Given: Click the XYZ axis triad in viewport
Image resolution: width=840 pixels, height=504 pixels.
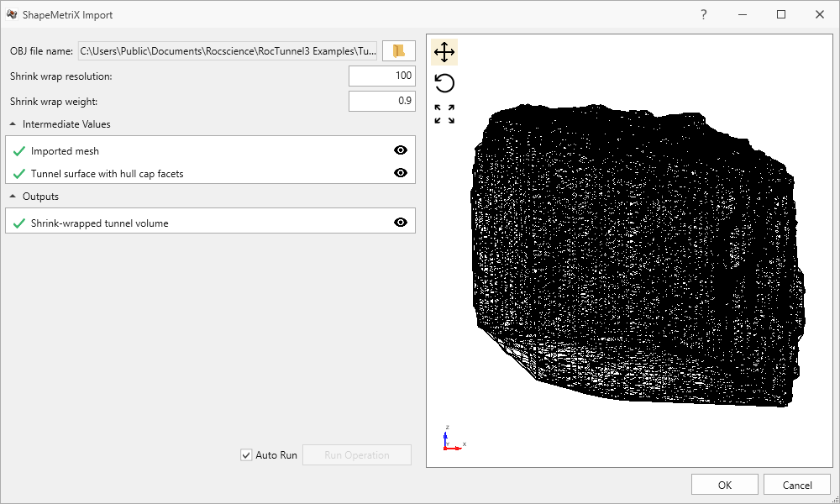Looking at the screenshot, I should [454, 438].
